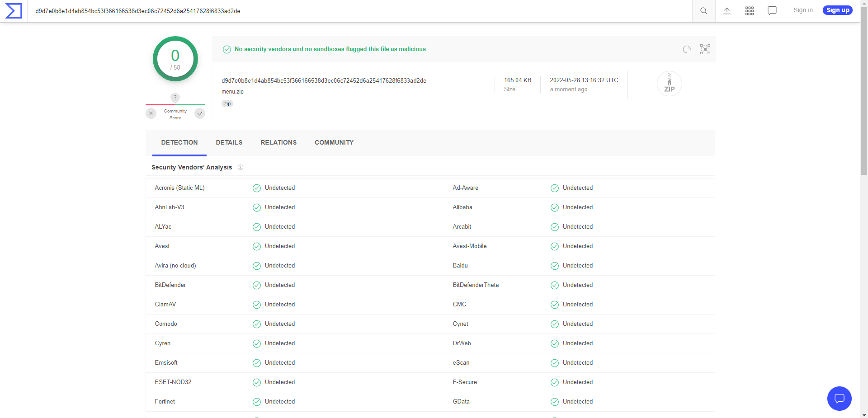Click the Undetected result for Acronis (Static ML)
The height and width of the screenshot is (418, 868).
pos(280,188)
